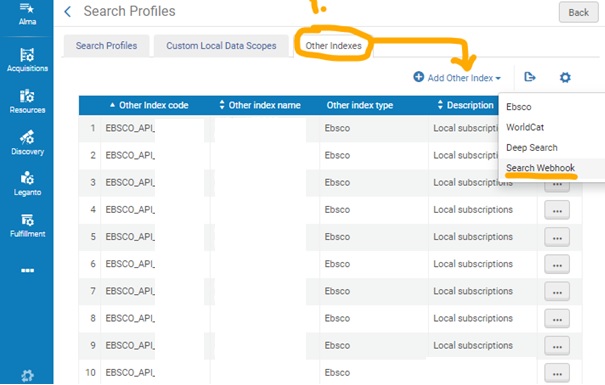
Task: Sort by Other index name column
Action: point(264,105)
